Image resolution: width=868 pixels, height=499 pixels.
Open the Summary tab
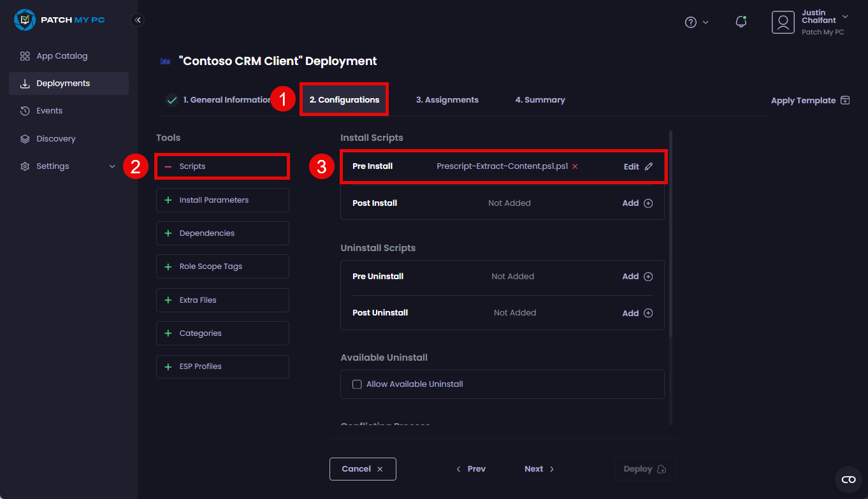540,99
